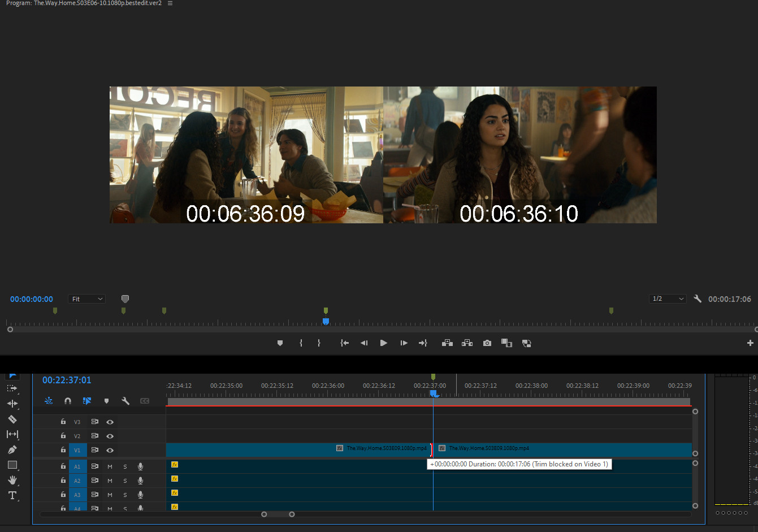Screen dimensions: 758x532
Task: Toggle V1 track targeting
Action: (77, 450)
